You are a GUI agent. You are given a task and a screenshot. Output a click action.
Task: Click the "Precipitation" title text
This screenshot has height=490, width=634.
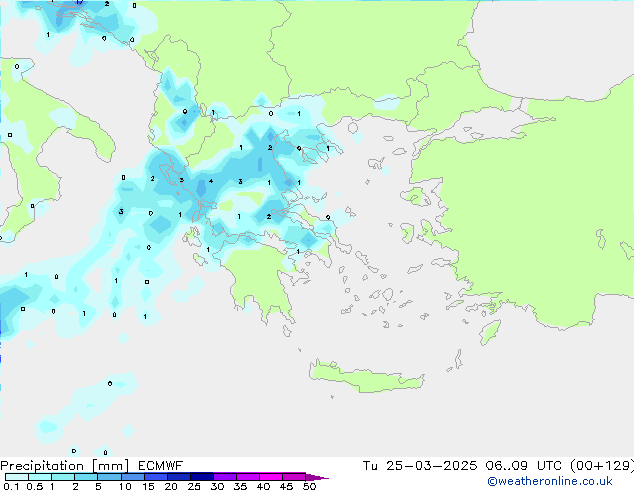[42, 466]
